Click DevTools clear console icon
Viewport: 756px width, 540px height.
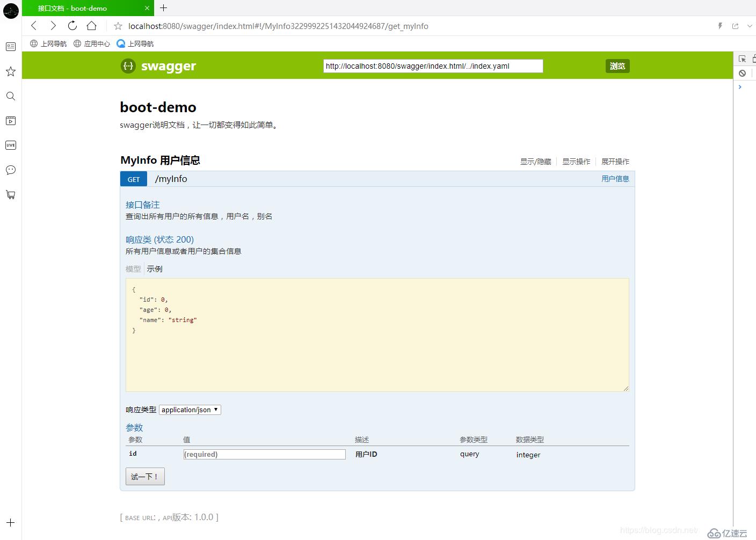(x=742, y=73)
